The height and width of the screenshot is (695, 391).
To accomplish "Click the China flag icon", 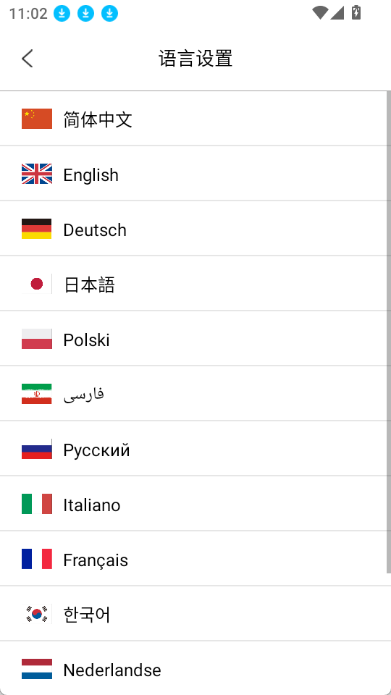I will (x=37, y=119).
